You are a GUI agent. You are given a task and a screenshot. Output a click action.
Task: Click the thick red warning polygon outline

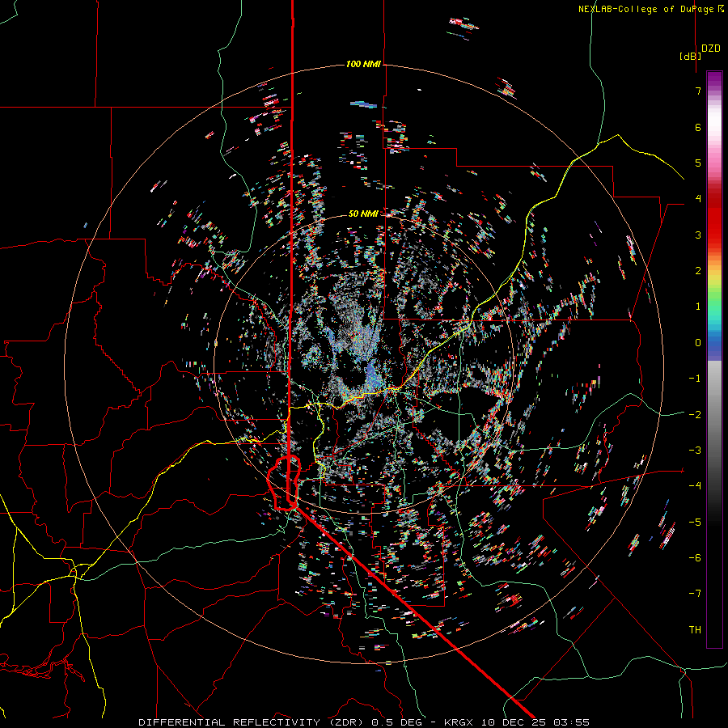tap(284, 483)
